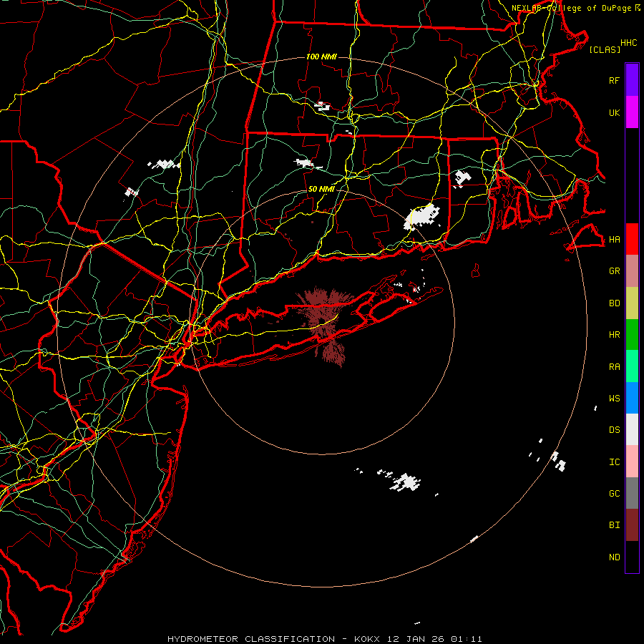Select the BD yellow legend swatch
Image resolution: width=644 pixels, height=644 pixels.
pos(632,303)
